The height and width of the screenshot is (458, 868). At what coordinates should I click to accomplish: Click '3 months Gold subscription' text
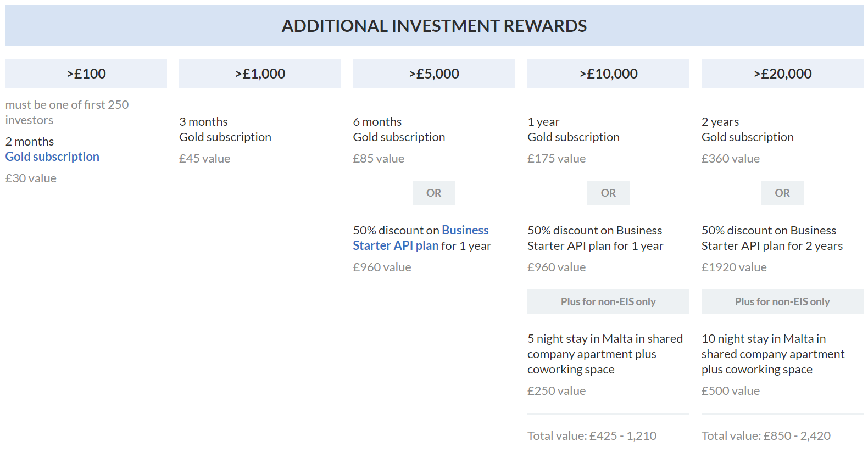click(225, 130)
